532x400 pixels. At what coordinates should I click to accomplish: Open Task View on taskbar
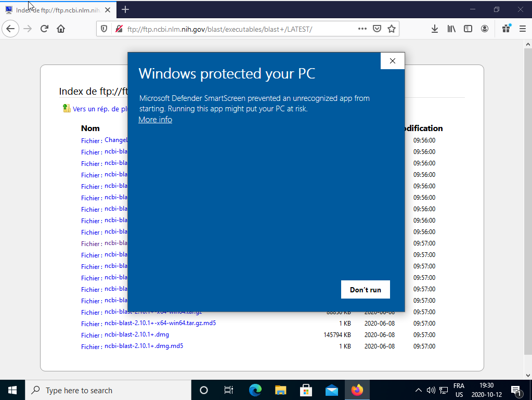click(229, 390)
